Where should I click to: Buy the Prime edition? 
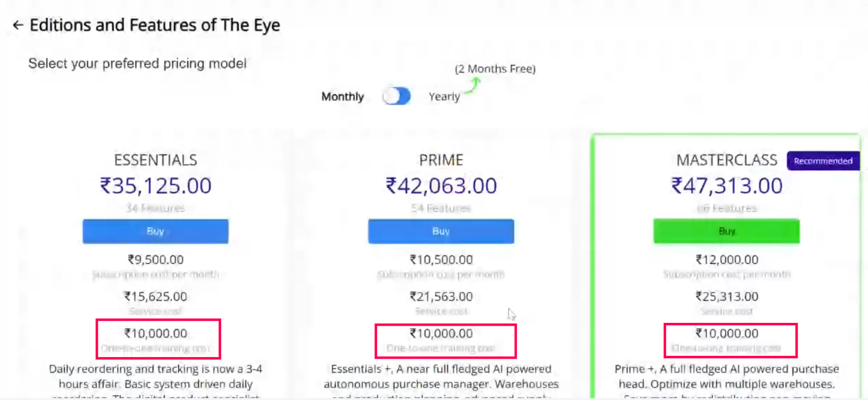[x=441, y=231]
